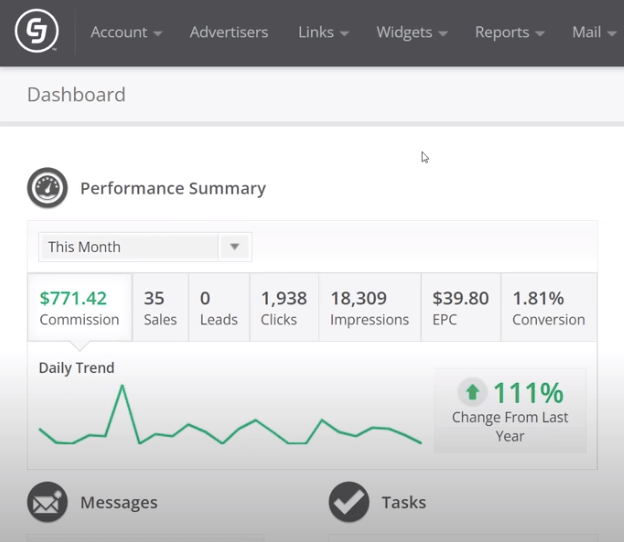The width and height of the screenshot is (624, 542).
Task: Expand the Widgets menu
Action: pos(412,32)
